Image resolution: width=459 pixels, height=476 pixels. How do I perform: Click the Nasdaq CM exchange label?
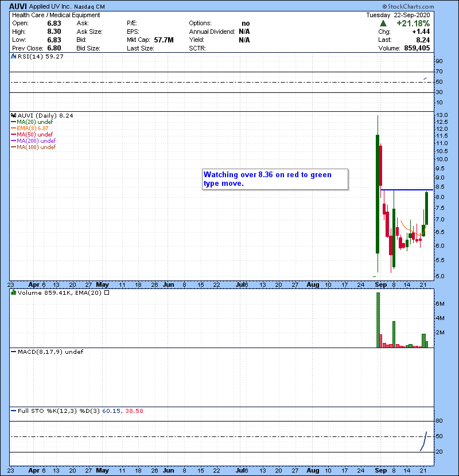click(90, 7)
